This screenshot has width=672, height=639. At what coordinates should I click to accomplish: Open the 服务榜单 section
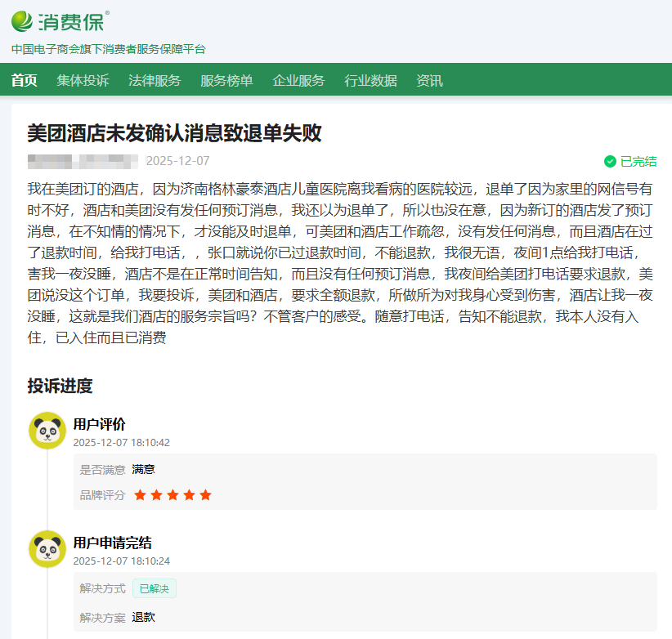click(x=226, y=81)
